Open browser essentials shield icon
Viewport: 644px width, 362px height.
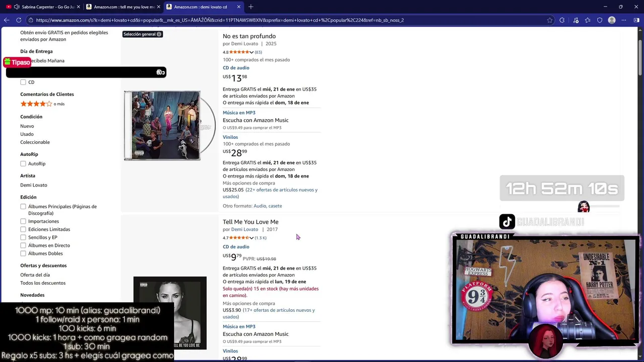pyautogui.click(x=600, y=20)
